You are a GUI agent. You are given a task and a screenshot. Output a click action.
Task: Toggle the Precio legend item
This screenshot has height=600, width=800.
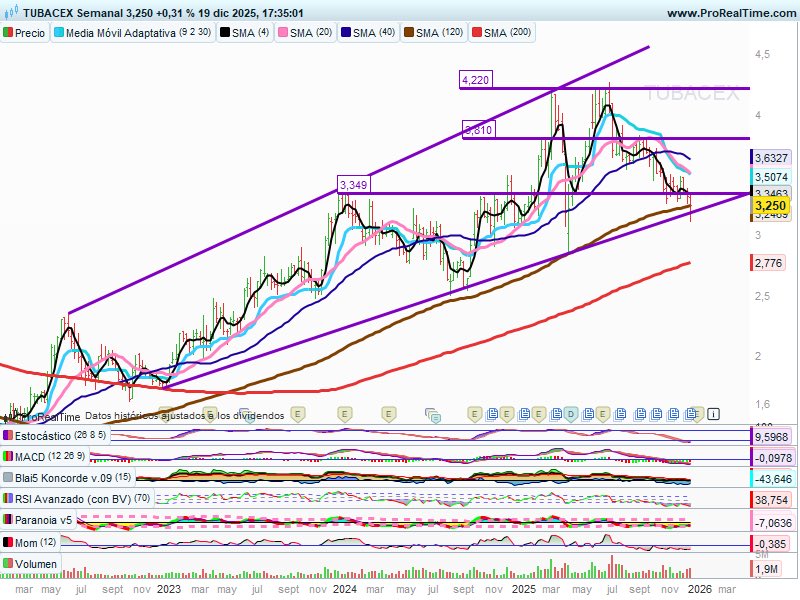(24, 31)
